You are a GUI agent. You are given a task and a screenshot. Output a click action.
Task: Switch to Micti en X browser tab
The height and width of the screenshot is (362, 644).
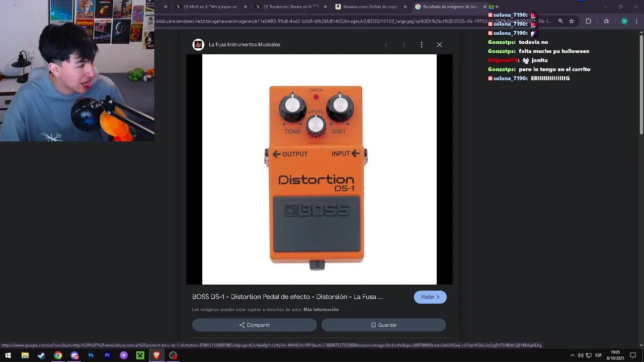tap(210, 7)
